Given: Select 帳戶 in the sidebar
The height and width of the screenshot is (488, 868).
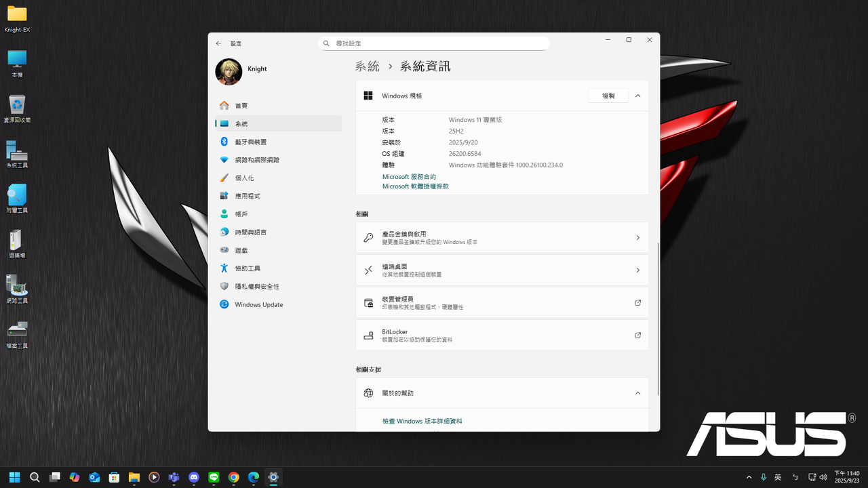Looking at the screenshot, I should pyautogui.click(x=279, y=214).
